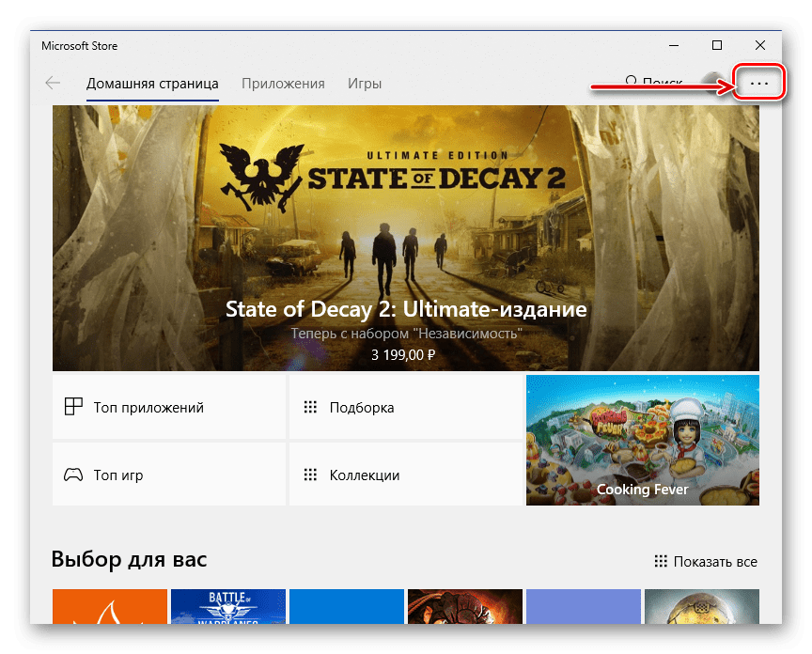812x654 pixels.
Task: Open the State of Decay 2 banner
Action: [x=405, y=239]
